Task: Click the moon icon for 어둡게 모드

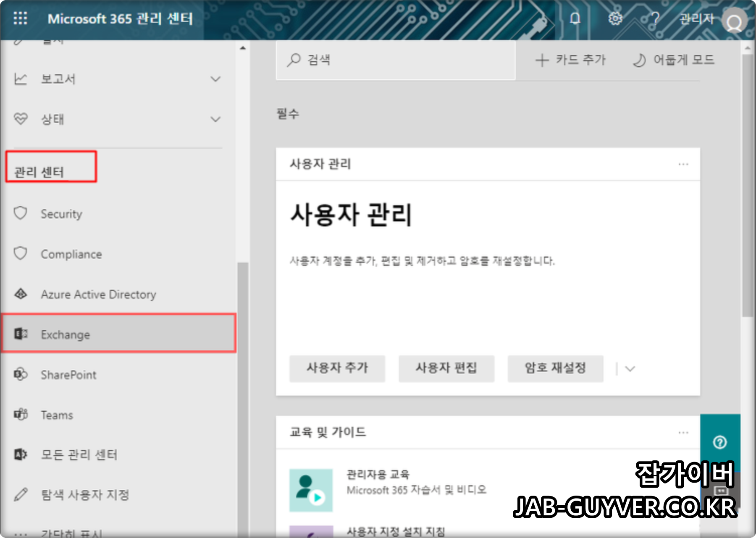Action: (x=639, y=60)
